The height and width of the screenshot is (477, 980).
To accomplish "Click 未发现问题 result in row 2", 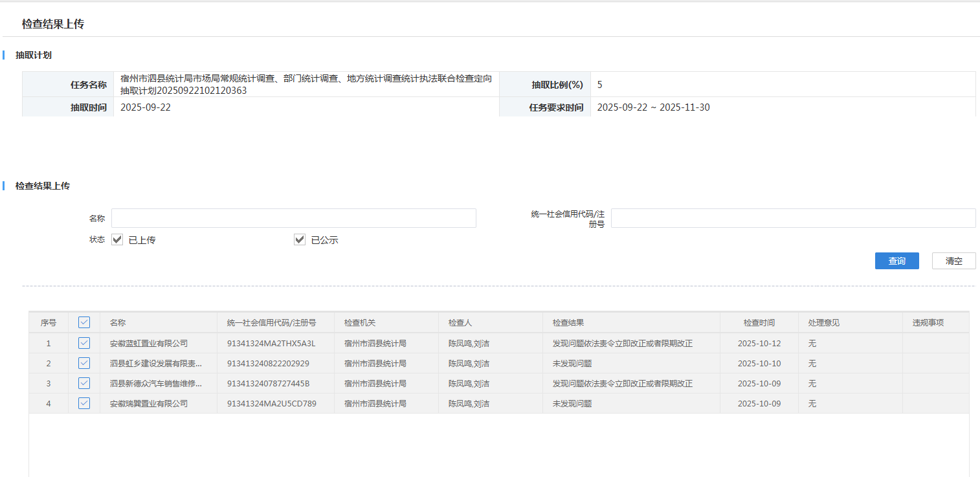I will [x=572, y=363].
